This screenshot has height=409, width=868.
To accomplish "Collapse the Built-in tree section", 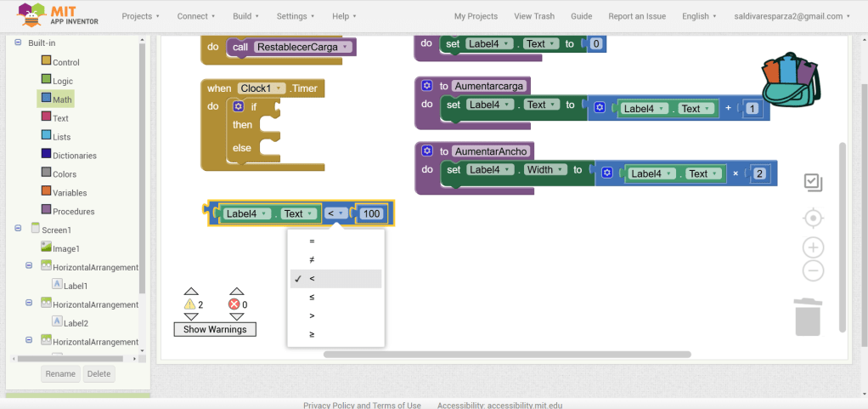I will (x=18, y=43).
